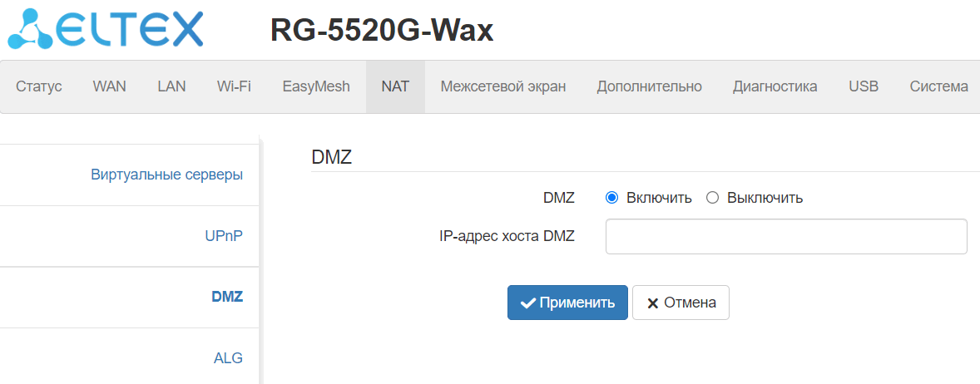This screenshot has width=980, height=384.
Task: Go to the Дополнительно tab
Action: click(649, 86)
